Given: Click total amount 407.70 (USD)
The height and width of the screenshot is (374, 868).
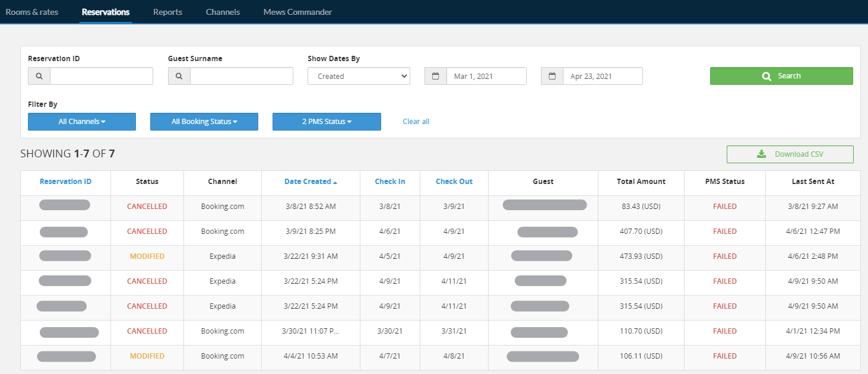Looking at the screenshot, I should pyautogui.click(x=641, y=232).
